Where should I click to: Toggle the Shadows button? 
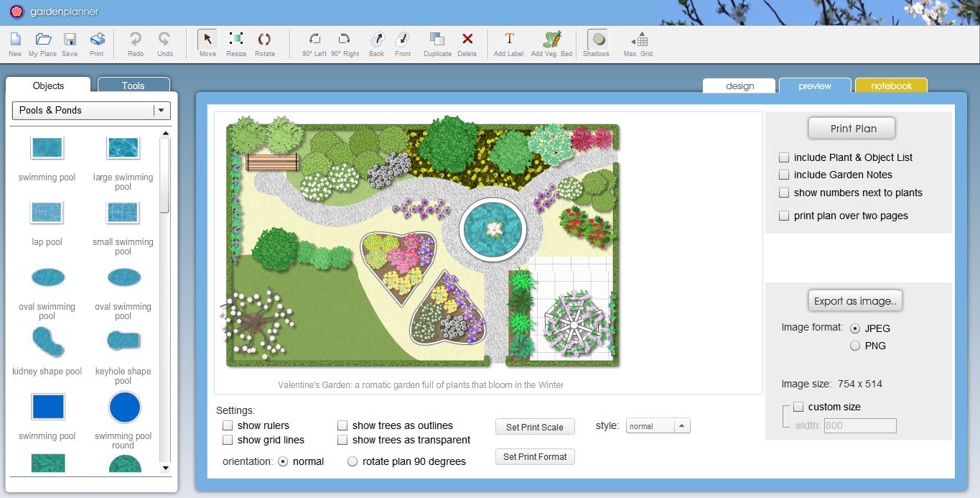(596, 40)
